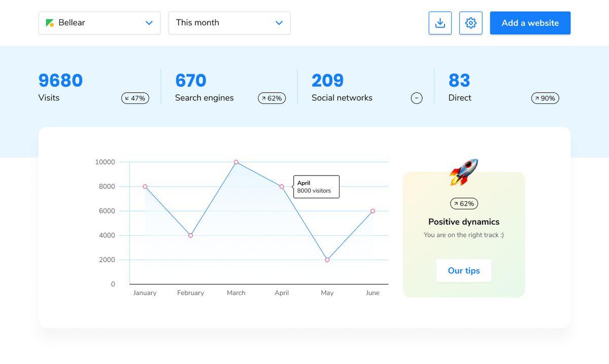
Task: Click the February data point marker
Action: 190,235
